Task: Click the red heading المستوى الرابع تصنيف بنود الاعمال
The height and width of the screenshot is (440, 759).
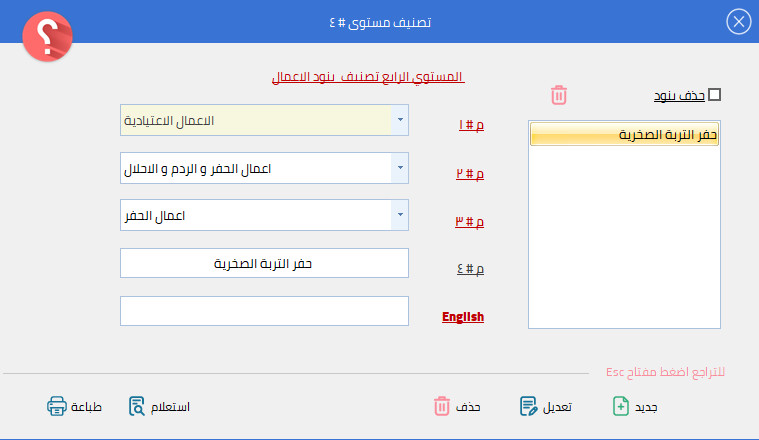Action: pos(368,77)
